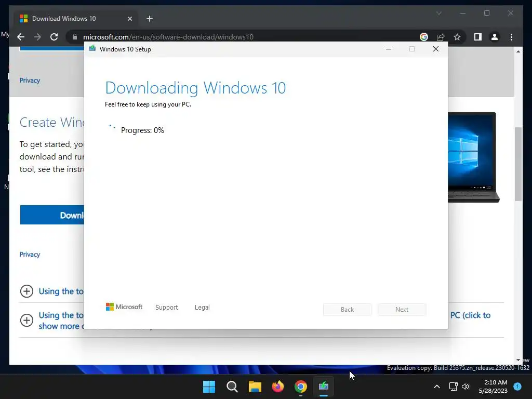Launch Firefox from taskbar

278,387
